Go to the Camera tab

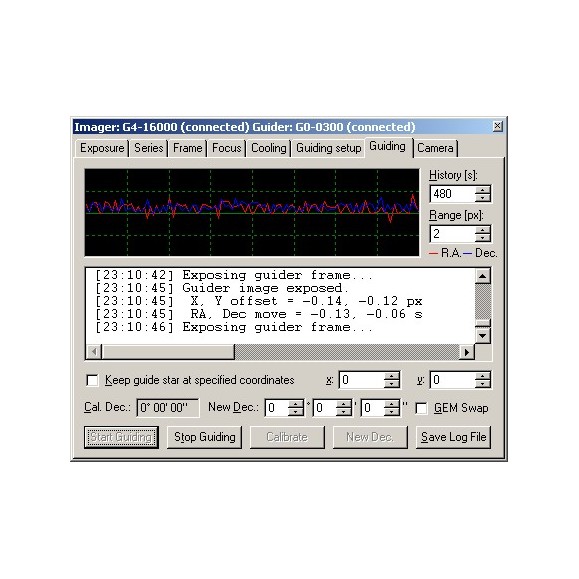coord(435,148)
